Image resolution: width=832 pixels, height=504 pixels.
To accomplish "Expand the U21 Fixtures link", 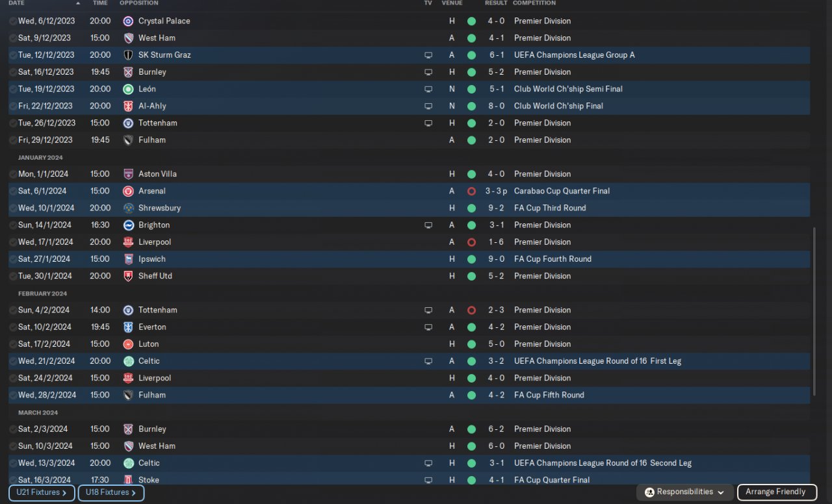I will click(x=42, y=492).
